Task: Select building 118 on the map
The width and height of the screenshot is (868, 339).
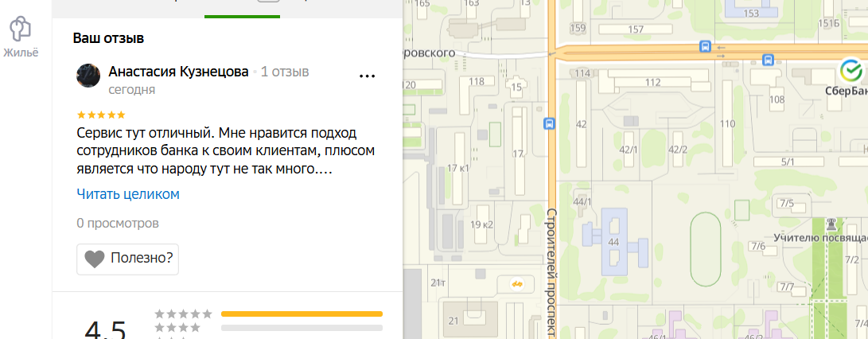Action: click(477, 82)
